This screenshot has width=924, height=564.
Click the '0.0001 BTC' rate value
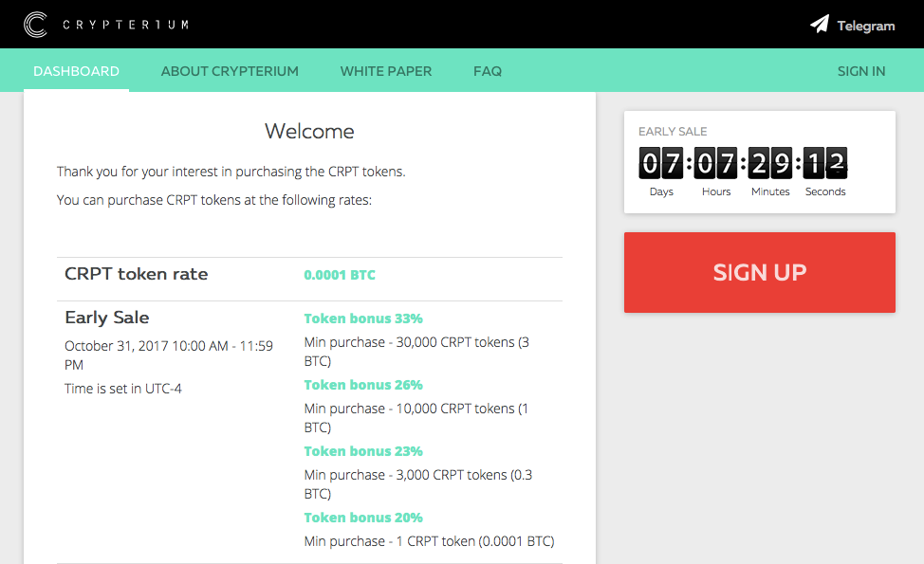coord(340,275)
